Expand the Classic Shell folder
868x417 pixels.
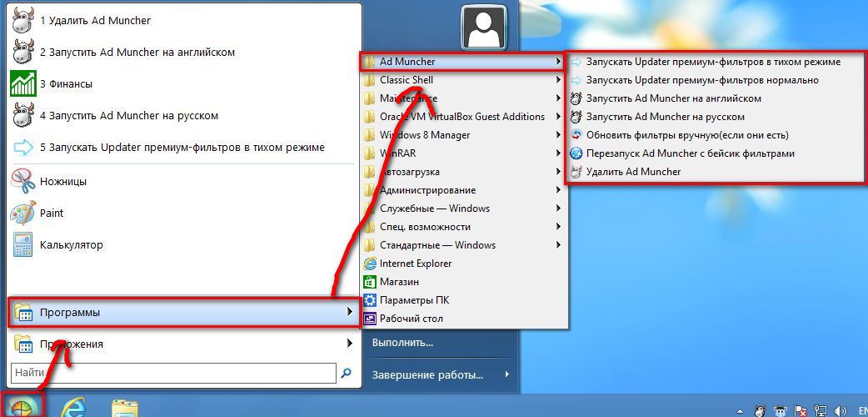pos(407,80)
